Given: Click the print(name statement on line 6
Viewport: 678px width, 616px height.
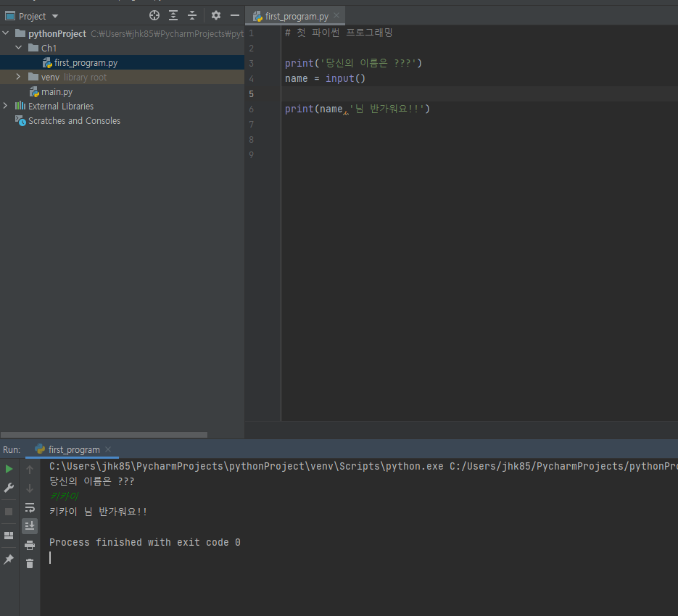Looking at the screenshot, I should (357, 109).
